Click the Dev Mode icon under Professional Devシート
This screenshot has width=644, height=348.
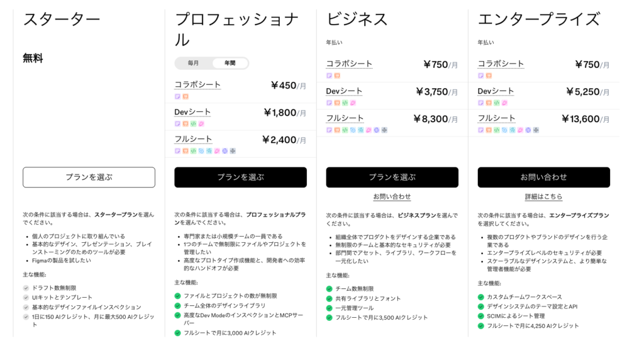(x=194, y=124)
